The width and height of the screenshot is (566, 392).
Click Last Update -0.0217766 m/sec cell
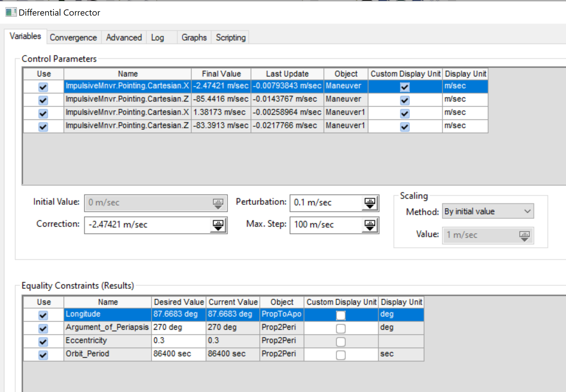coord(287,125)
